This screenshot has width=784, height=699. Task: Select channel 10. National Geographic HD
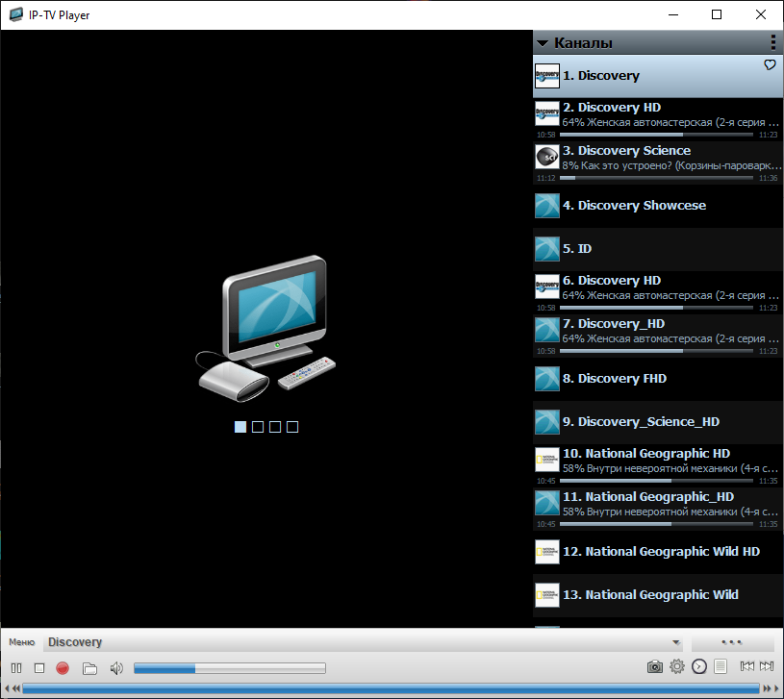[658, 465]
